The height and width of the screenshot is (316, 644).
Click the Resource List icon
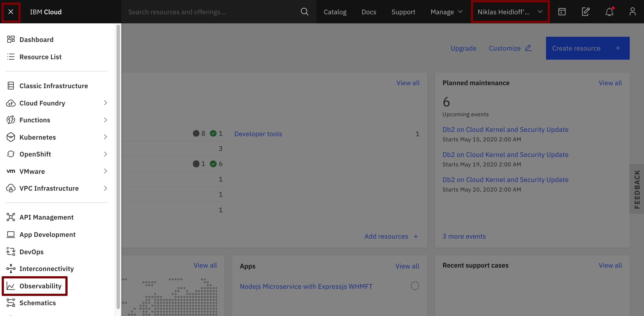tap(11, 57)
